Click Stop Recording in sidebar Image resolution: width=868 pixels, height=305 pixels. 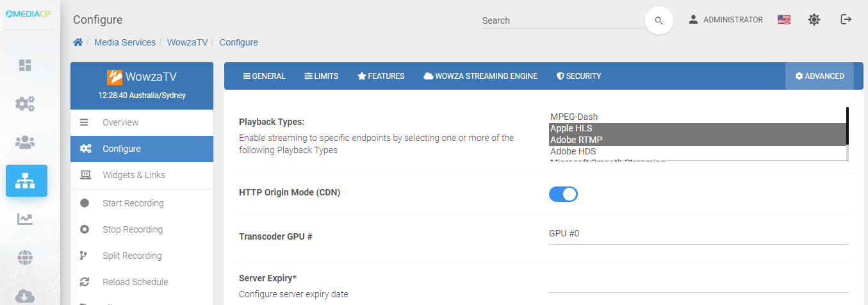coord(142,229)
